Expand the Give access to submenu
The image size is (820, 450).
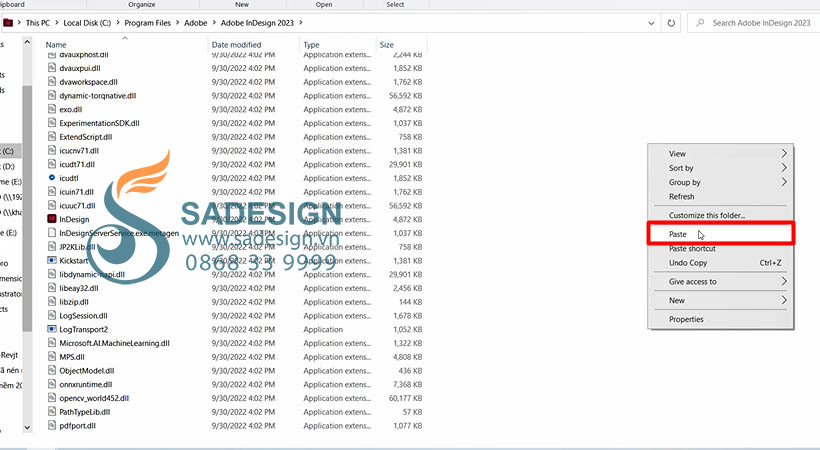(721, 282)
